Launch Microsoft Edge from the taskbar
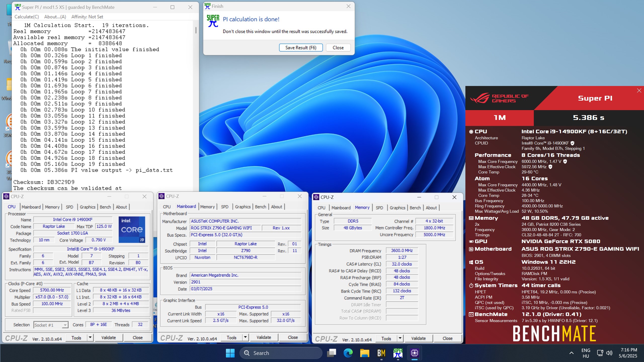Image resolution: width=644 pixels, height=362 pixels. click(x=348, y=353)
